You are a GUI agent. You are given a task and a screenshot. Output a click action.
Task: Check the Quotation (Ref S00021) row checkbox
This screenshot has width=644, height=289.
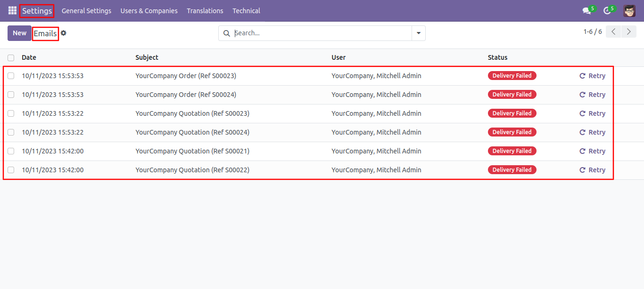[11, 151]
